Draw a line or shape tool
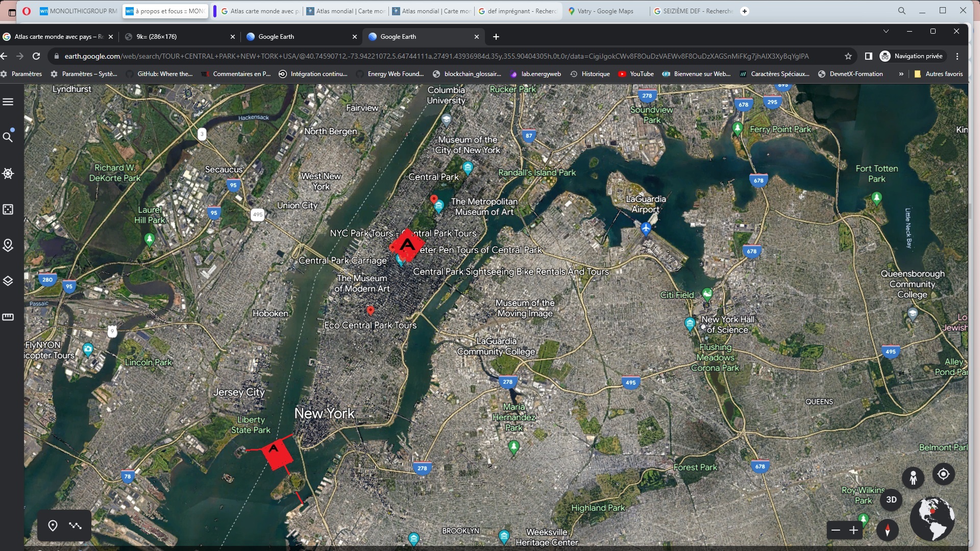The height and width of the screenshot is (551, 980). [76, 525]
